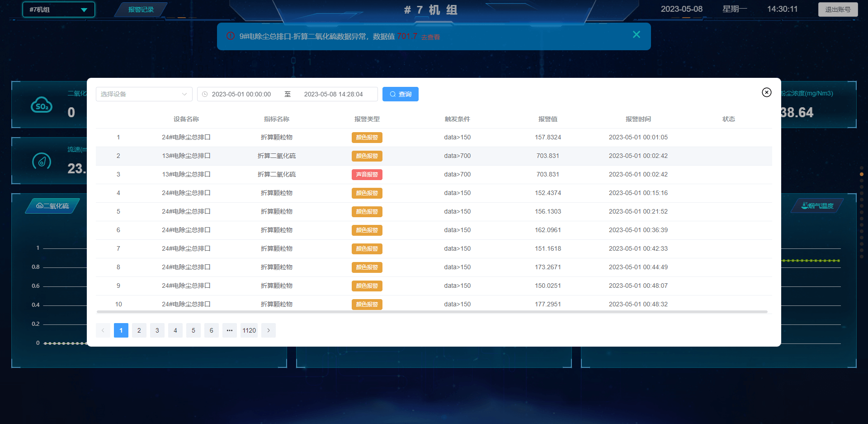Close the alarm records dialog
The height and width of the screenshot is (424, 868).
pyautogui.click(x=766, y=92)
